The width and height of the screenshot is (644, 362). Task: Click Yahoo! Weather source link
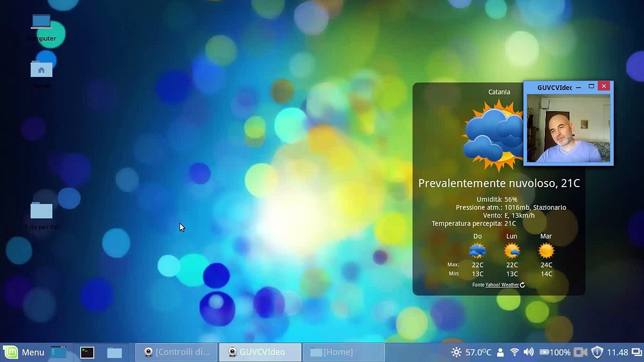502,285
